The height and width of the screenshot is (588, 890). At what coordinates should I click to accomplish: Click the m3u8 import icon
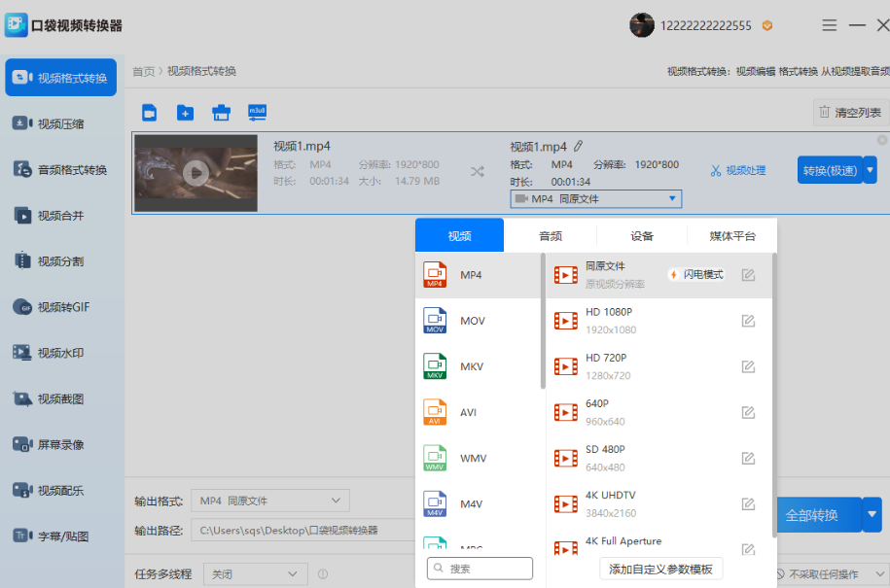(257, 113)
